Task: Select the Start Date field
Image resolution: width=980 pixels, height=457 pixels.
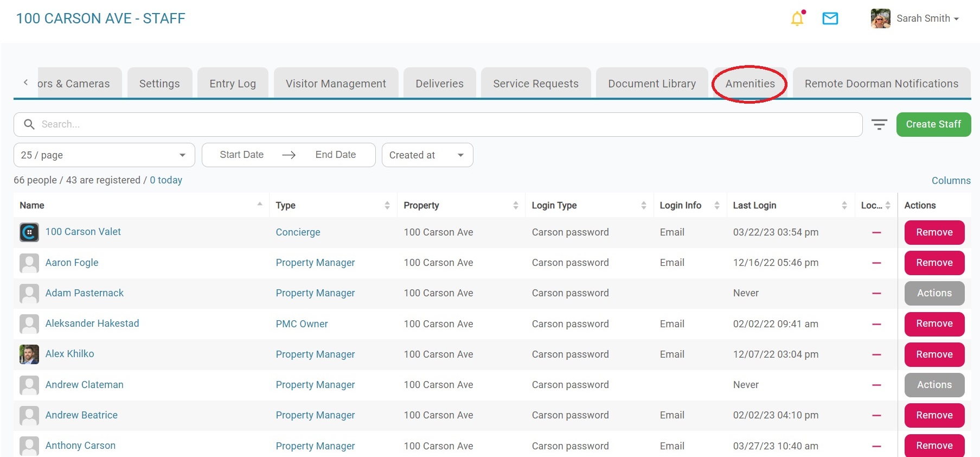Action: [242, 155]
